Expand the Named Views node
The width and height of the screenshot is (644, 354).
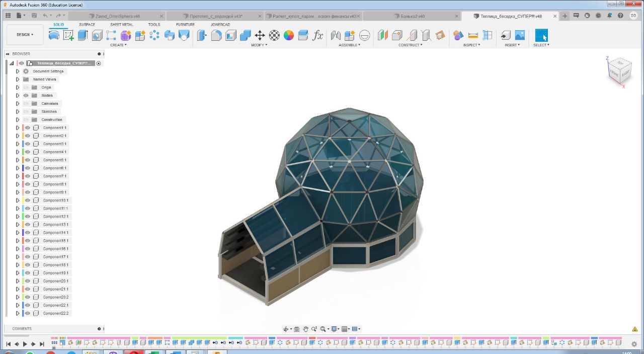(x=17, y=79)
